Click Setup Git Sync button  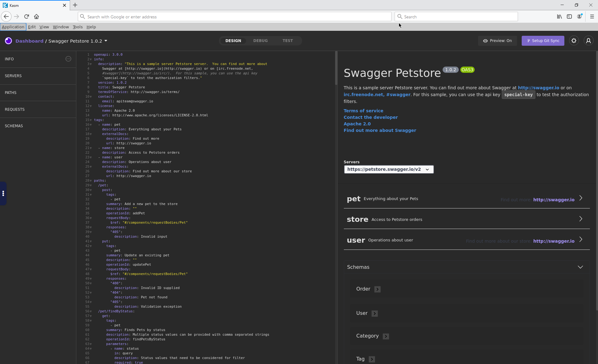click(543, 40)
